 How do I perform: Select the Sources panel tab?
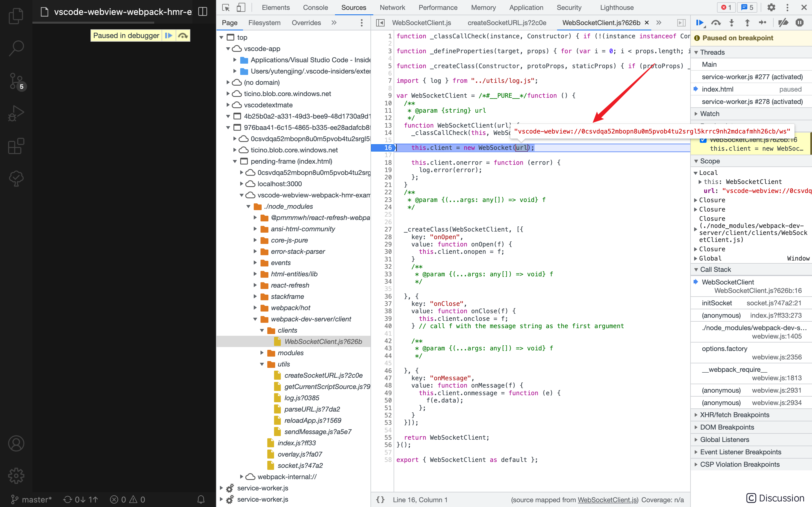coord(354,7)
